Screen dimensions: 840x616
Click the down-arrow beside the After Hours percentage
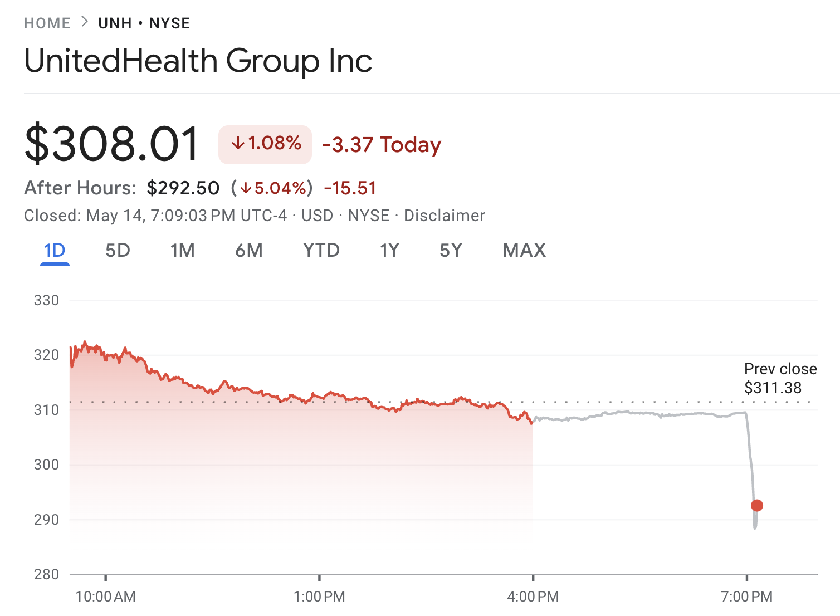click(245, 188)
